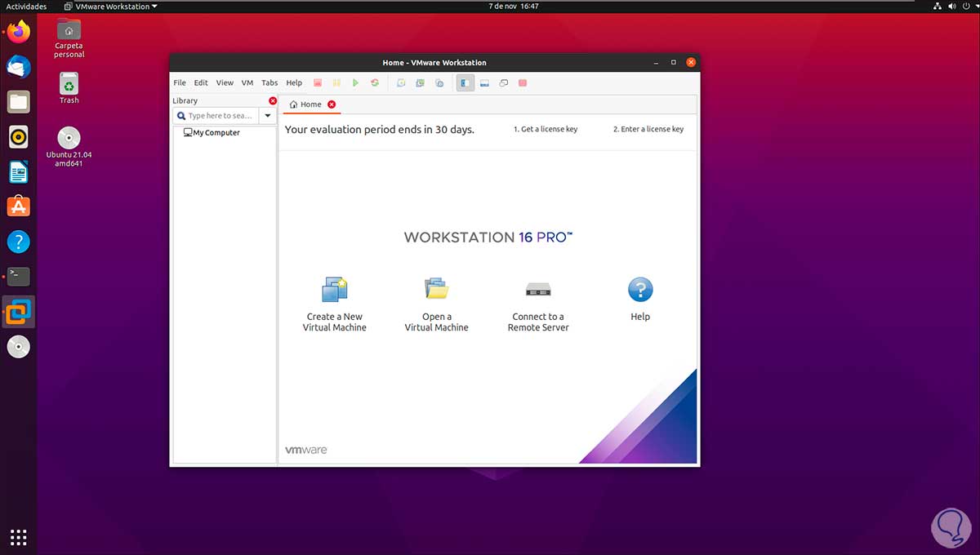
Task: Open Carpeta personal desktop folder
Action: [69, 38]
